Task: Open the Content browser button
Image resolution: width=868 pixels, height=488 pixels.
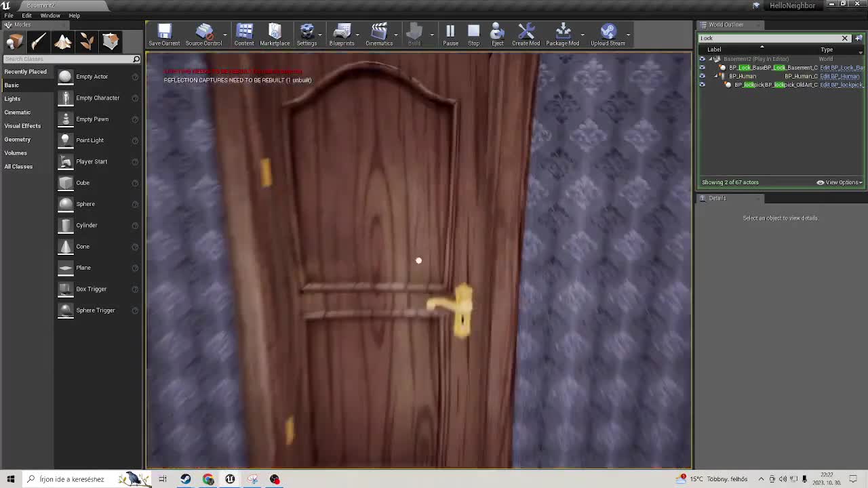Action: pos(244,35)
